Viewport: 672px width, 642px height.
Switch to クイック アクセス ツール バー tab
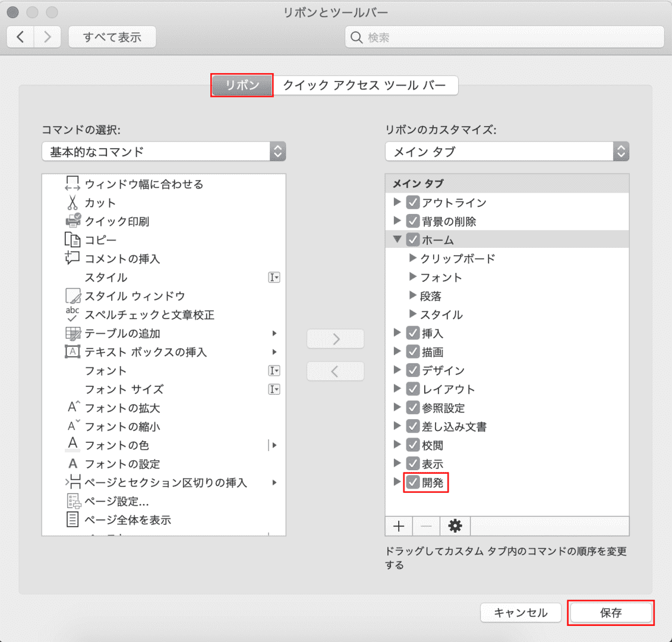click(x=365, y=85)
